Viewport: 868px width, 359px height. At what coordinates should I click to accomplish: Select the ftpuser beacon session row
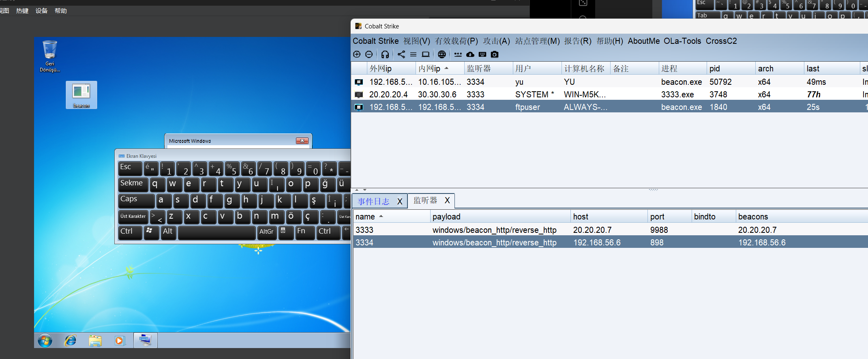(527, 107)
